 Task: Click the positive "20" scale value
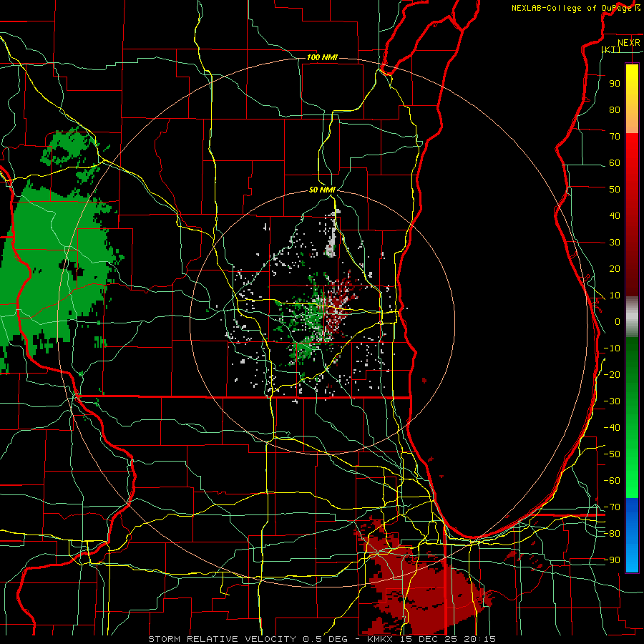(x=615, y=268)
